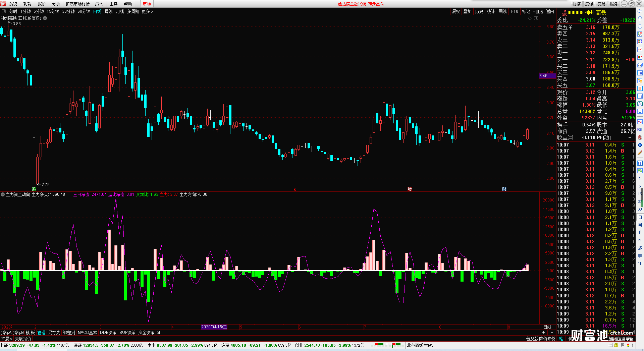Viewport: 644px width, 351px height.
Task: Click the green vertical zoom slider in sidebar
Action: (642, 198)
